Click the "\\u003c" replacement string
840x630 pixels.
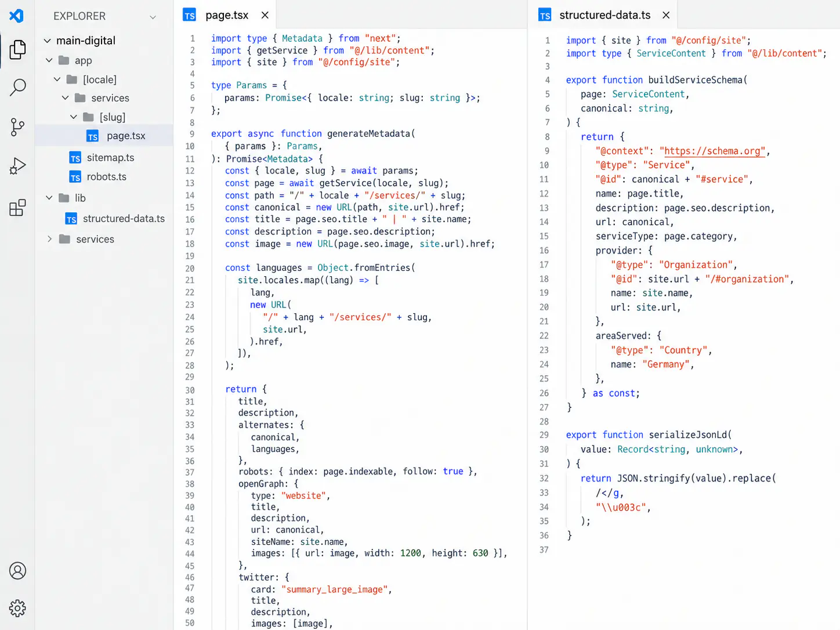click(x=621, y=508)
